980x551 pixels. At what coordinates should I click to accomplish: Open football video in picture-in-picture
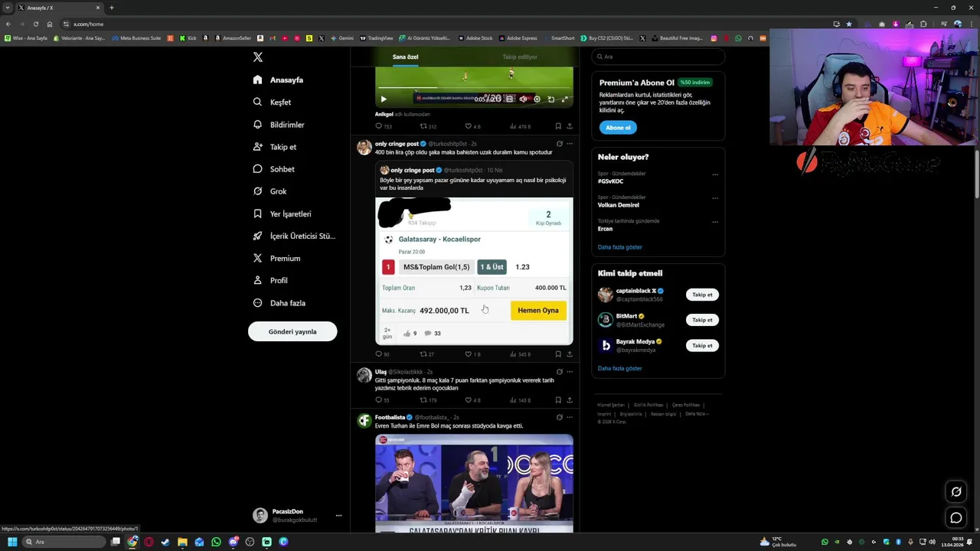click(x=550, y=99)
